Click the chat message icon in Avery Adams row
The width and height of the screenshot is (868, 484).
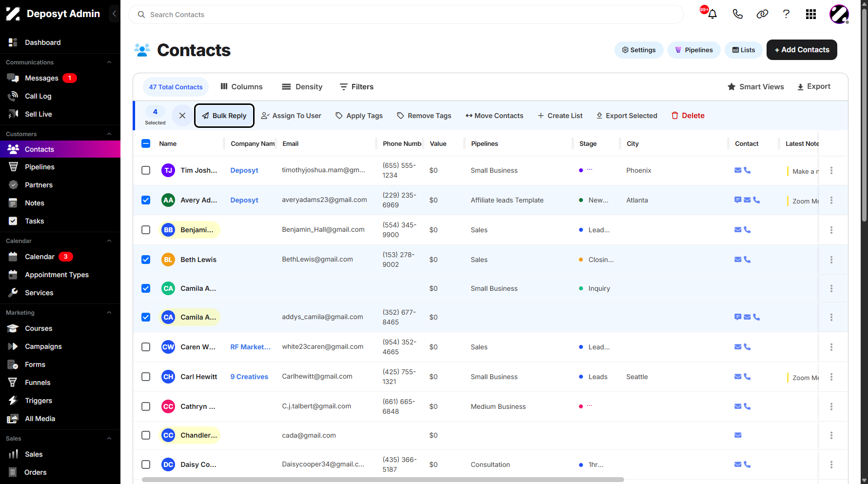point(738,200)
